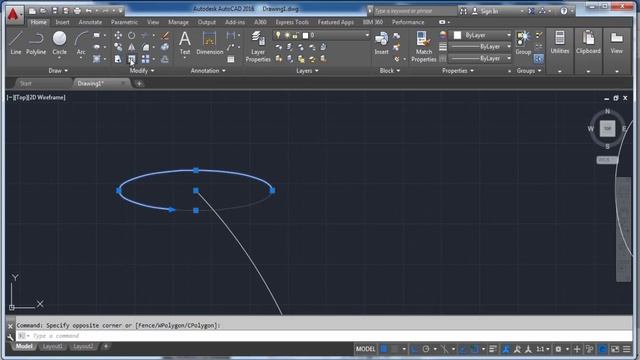Open the Parametric ribbon tab

[124, 22]
